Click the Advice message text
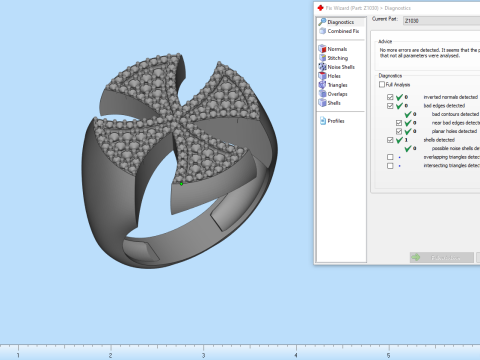 pos(430,53)
